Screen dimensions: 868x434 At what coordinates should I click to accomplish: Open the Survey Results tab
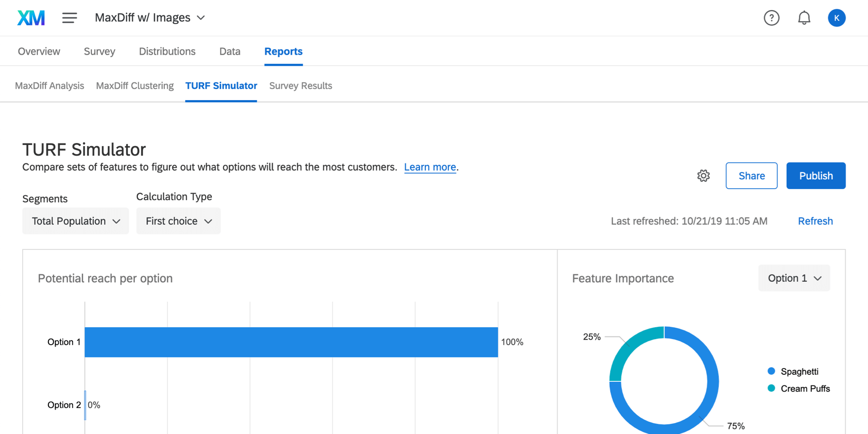click(300, 86)
